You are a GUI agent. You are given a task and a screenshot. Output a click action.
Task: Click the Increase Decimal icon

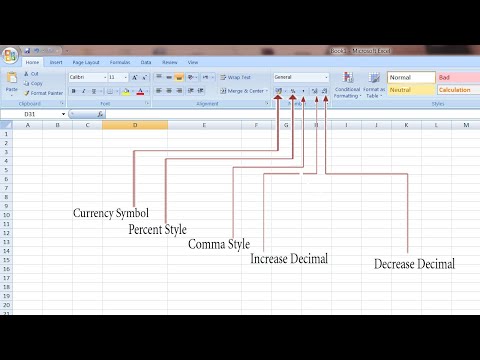click(x=314, y=91)
